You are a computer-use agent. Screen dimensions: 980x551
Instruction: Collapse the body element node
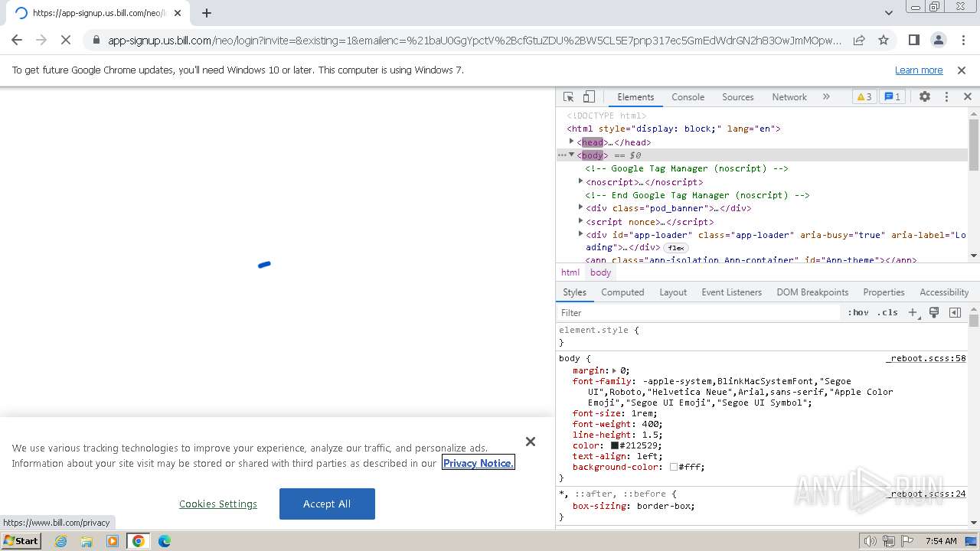pos(571,155)
